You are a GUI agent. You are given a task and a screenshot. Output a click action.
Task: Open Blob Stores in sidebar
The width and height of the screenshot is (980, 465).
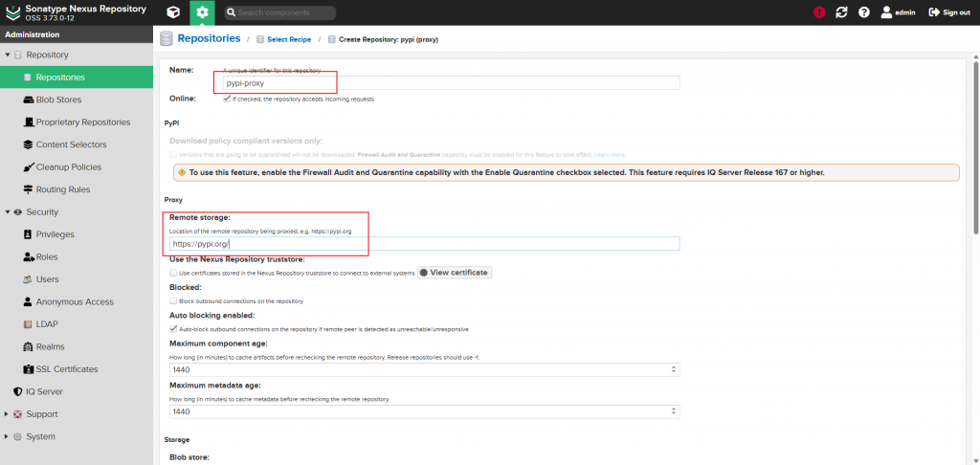click(57, 100)
